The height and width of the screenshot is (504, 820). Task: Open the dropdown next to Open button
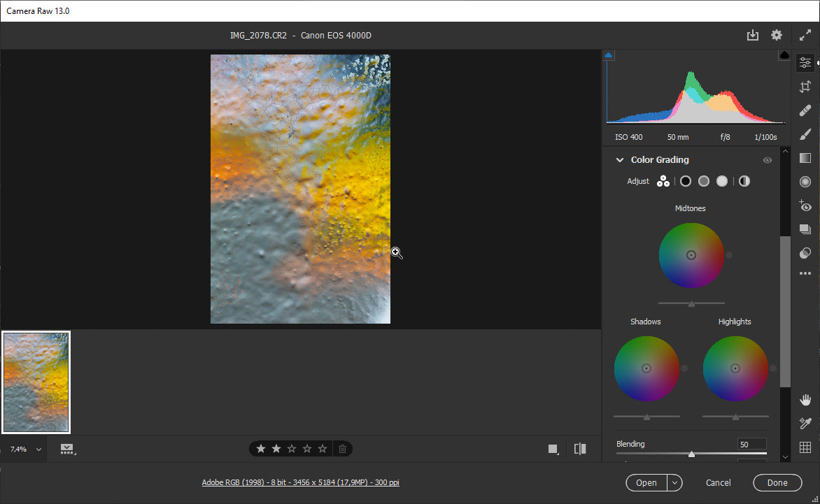click(x=673, y=482)
